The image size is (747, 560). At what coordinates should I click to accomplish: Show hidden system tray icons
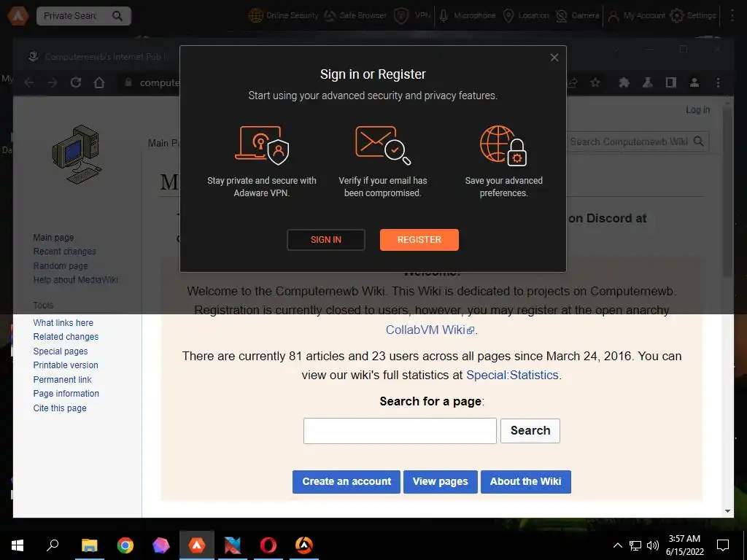tap(617, 545)
